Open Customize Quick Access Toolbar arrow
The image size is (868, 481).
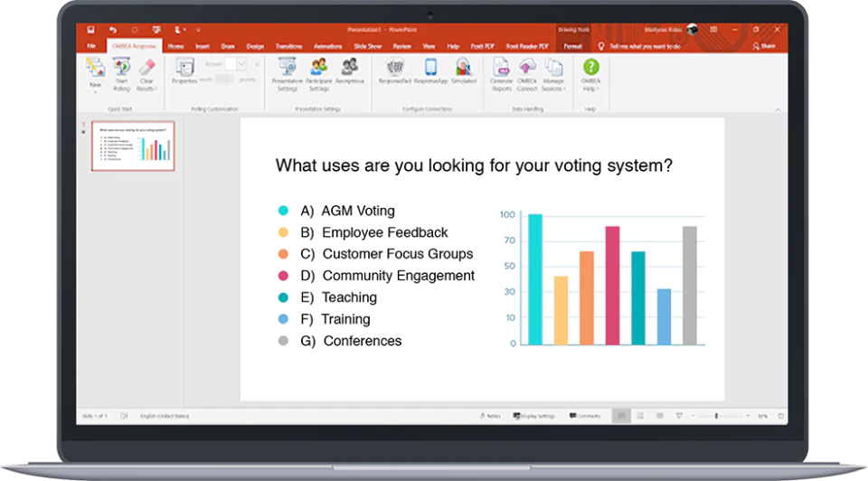click(x=198, y=30)
